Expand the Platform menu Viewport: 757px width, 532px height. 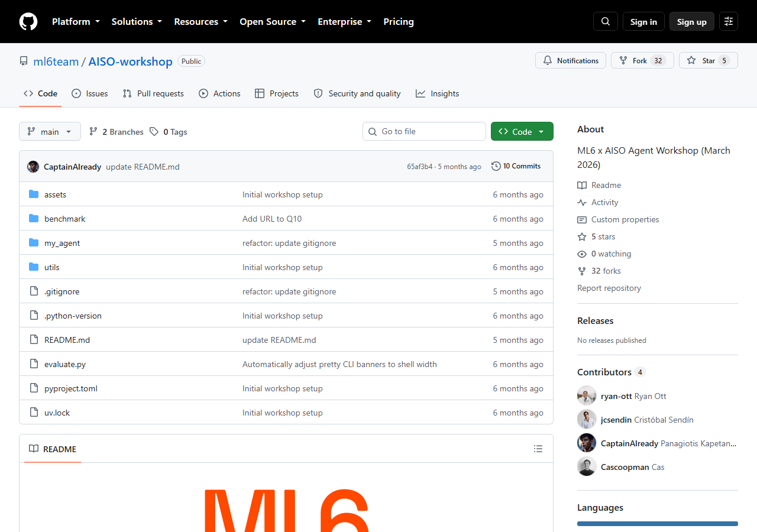pos(75,21)
